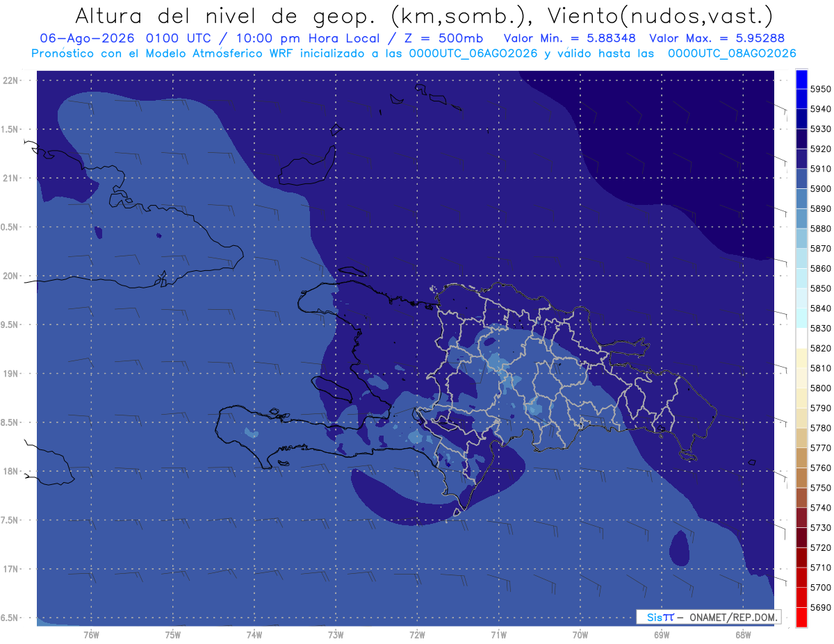Screen dimensions: 834x644
Task: Click the '5700' color bar label
Action: click(820, 588)
